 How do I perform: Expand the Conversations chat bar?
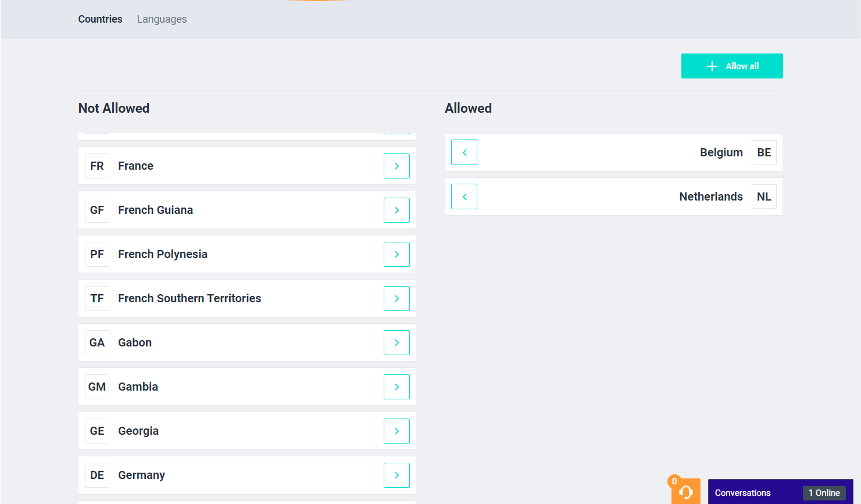coord(743,493)
